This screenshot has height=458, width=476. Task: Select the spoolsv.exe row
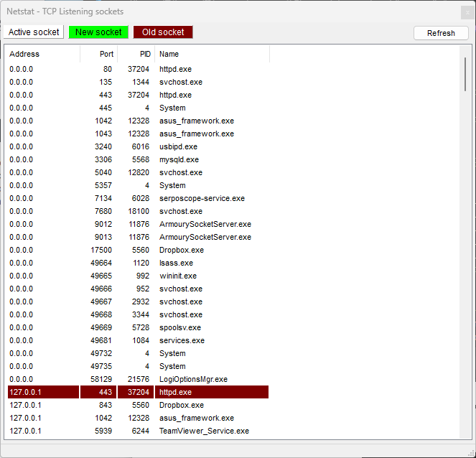(138, 327)
